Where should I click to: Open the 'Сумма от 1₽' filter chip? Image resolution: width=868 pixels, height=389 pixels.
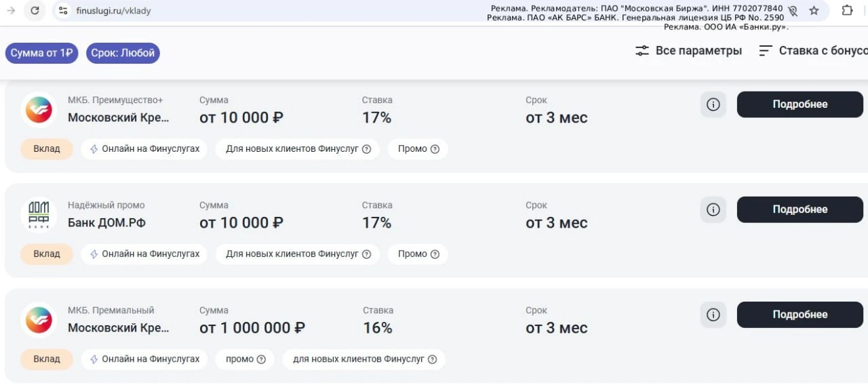coord(41,53)
